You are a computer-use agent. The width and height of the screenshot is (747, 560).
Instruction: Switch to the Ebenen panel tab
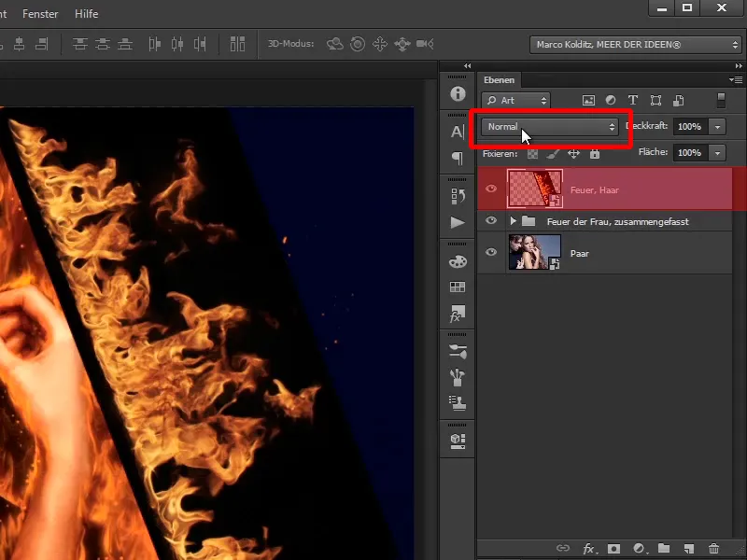(x=499, y=80)
